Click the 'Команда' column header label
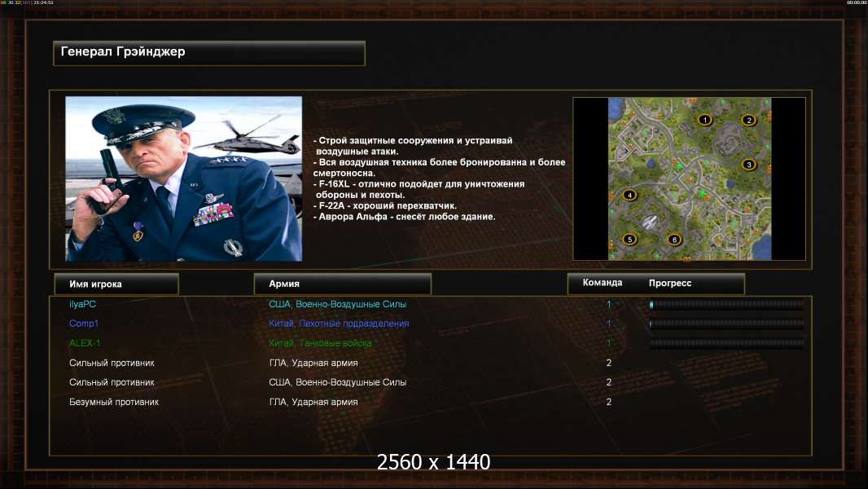The height and width of the screenshot is (489, 868). [x=603, y=283]
